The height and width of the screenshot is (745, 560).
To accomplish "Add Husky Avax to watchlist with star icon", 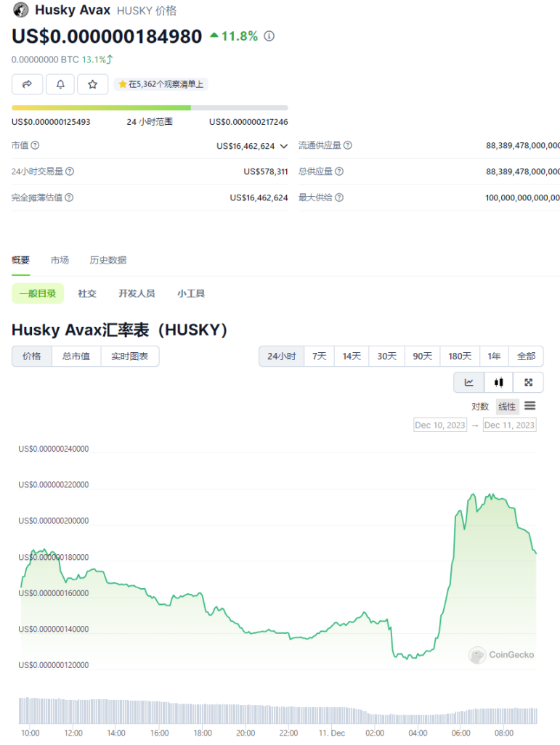I will pyautogui.click(x=93, y=84).
